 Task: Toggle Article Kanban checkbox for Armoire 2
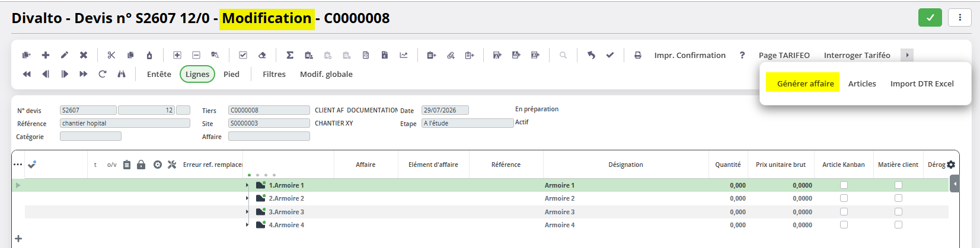click(x=844, y=198)
